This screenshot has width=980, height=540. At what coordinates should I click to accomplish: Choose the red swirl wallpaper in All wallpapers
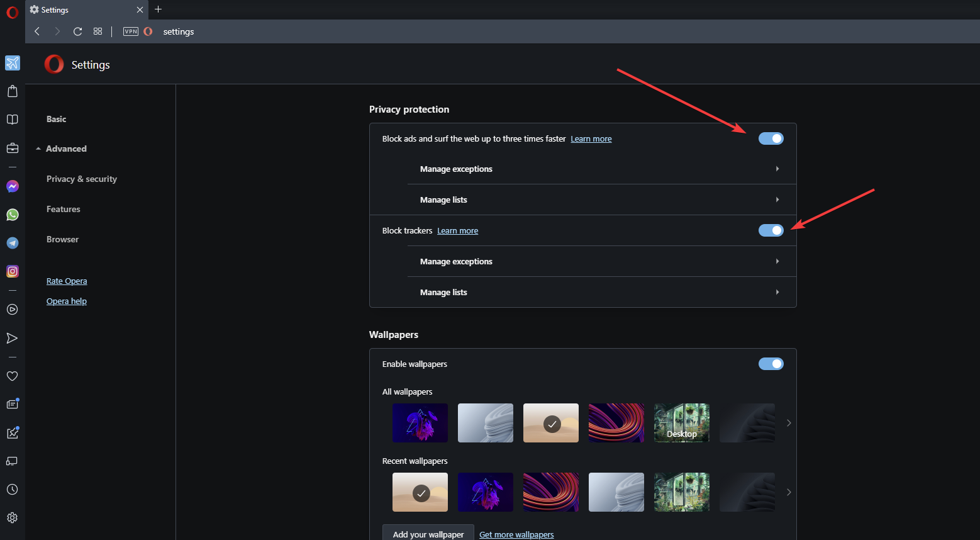(x=616, y=423)
